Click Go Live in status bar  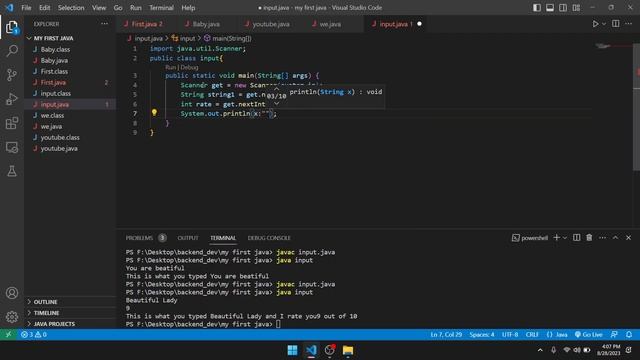point(588,334)
